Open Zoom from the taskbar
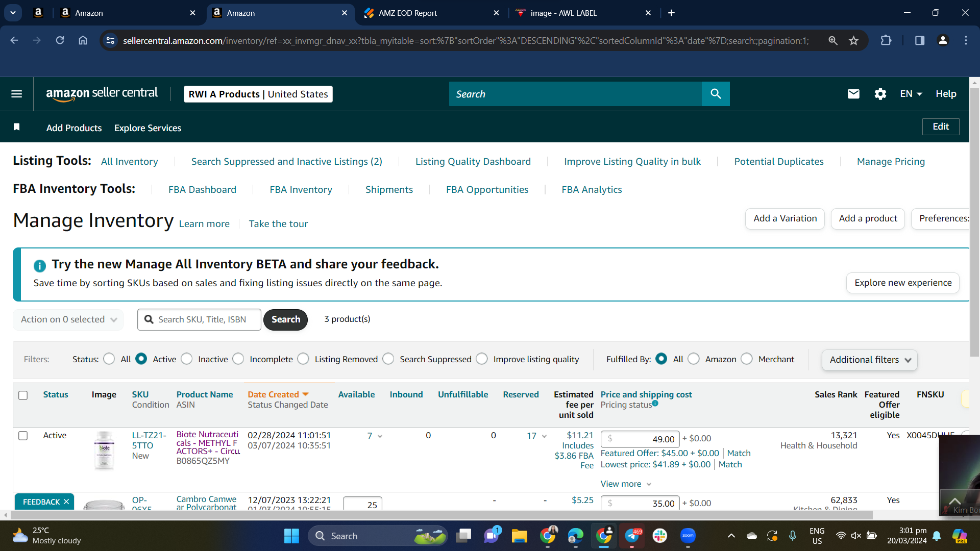Screen dimensions: 980x551 coord(688,536)
